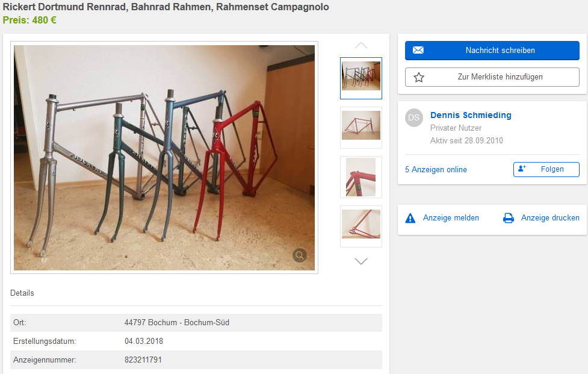
Task: Click the large bike frames photo
Action: (164, 158)
